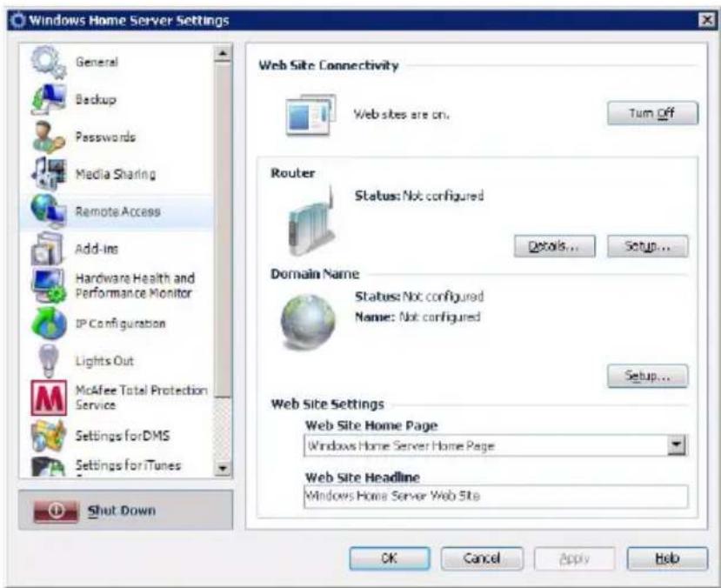Click the Settings for DMS icon

click(x=48, y=436)
